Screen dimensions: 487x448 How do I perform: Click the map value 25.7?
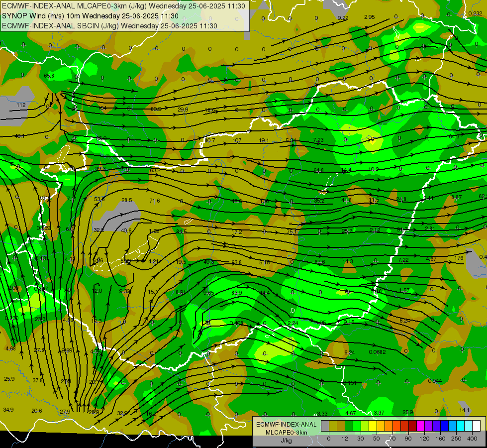[347, 231]
